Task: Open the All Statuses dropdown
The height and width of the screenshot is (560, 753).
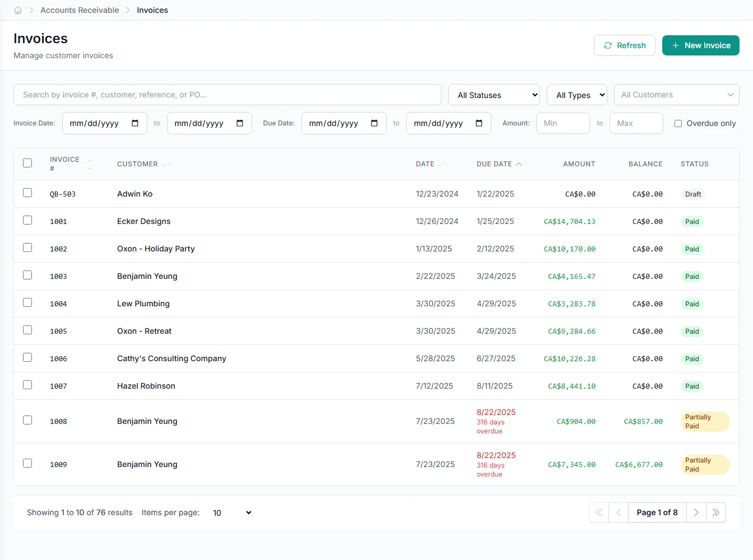Action: tap(494, 95)
